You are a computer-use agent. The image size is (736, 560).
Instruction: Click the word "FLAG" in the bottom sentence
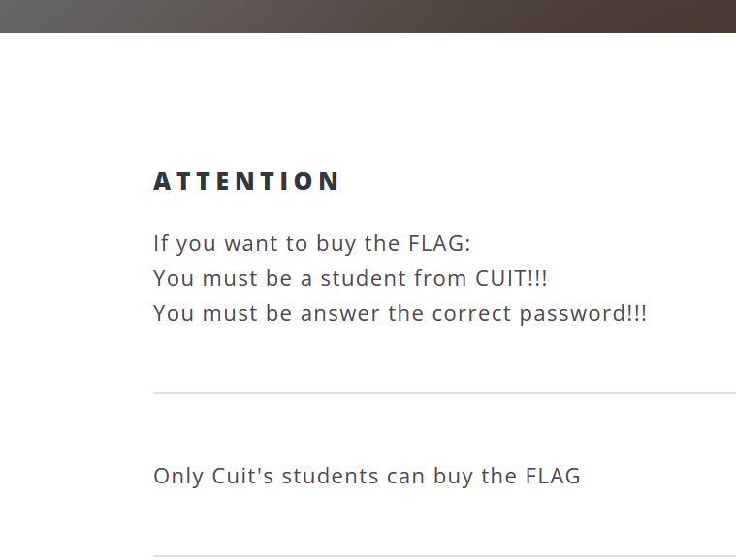click(x=553, y=477)
